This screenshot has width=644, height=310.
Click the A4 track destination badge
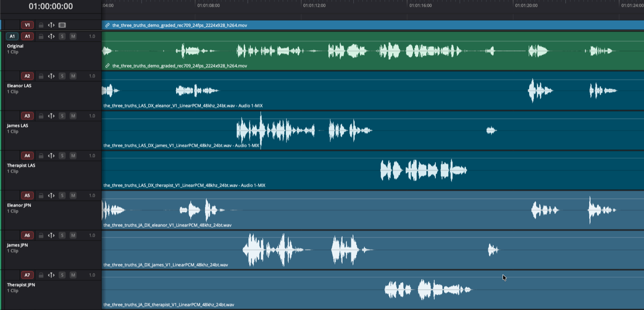click(27, 156)
